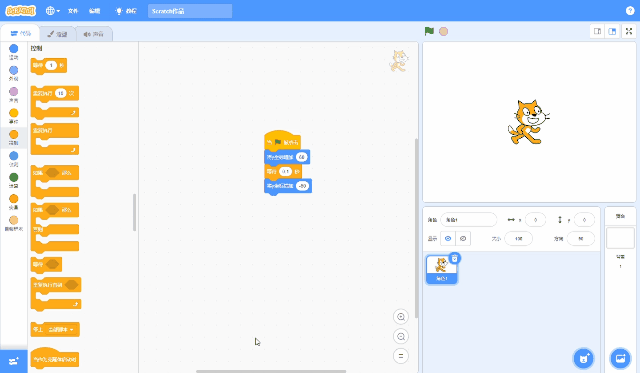
Task: Click the sprite direction field
Action: (x=581, y=239)
